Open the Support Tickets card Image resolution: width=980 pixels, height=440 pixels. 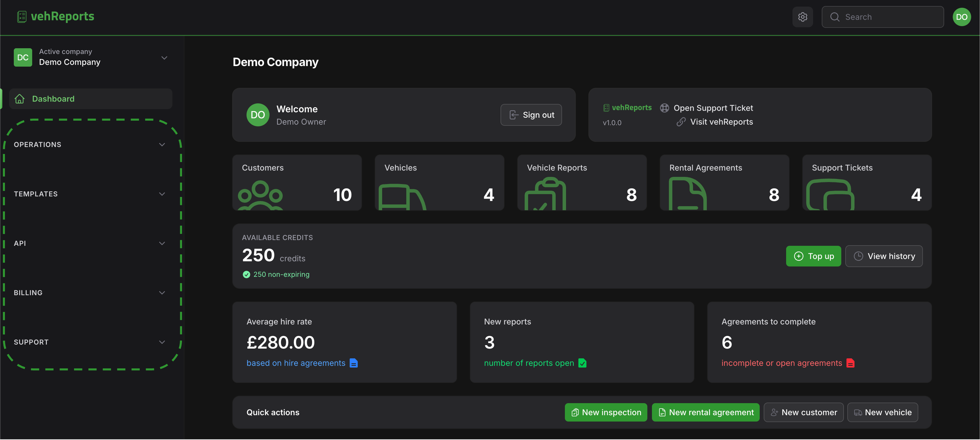coord(867,183)
